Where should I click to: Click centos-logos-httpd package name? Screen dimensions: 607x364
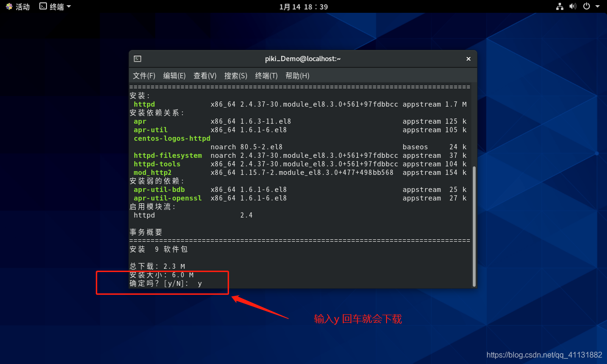pos(172,138)
